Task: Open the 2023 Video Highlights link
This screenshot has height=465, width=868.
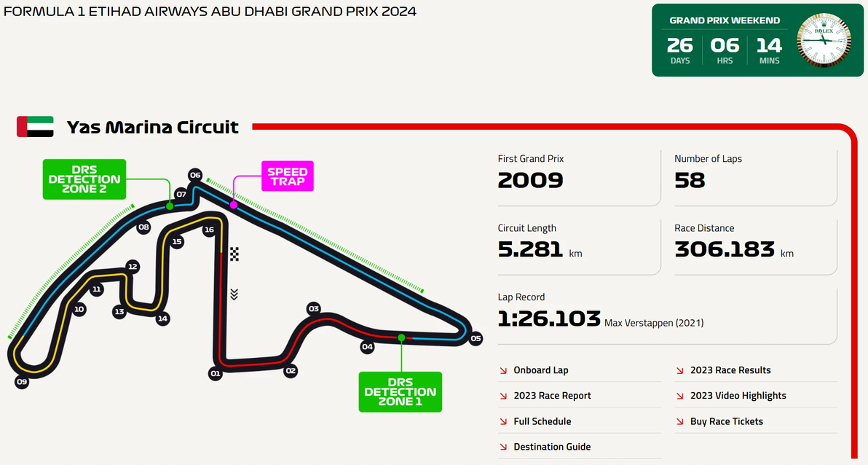Action: pos(738,396)
